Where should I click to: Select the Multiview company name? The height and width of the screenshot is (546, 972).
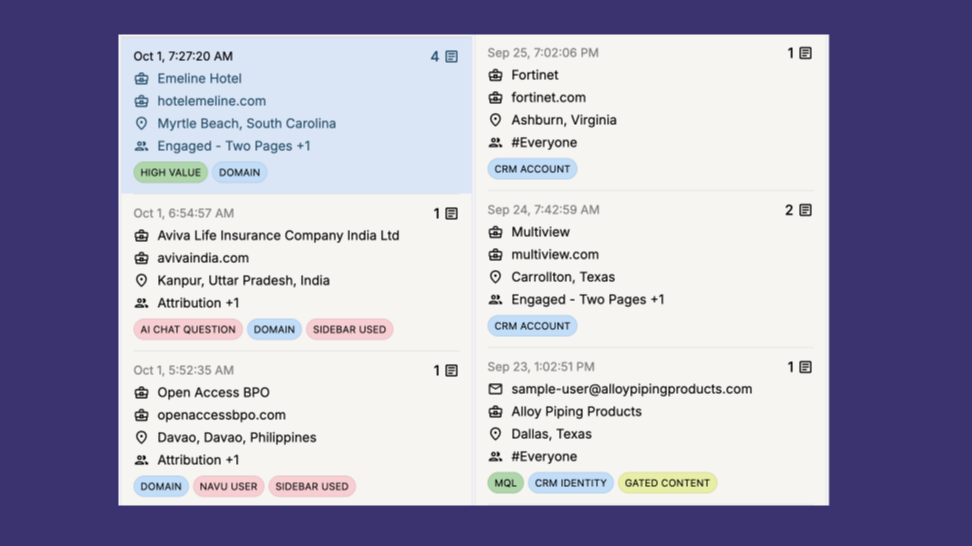[x=540, y=232]
